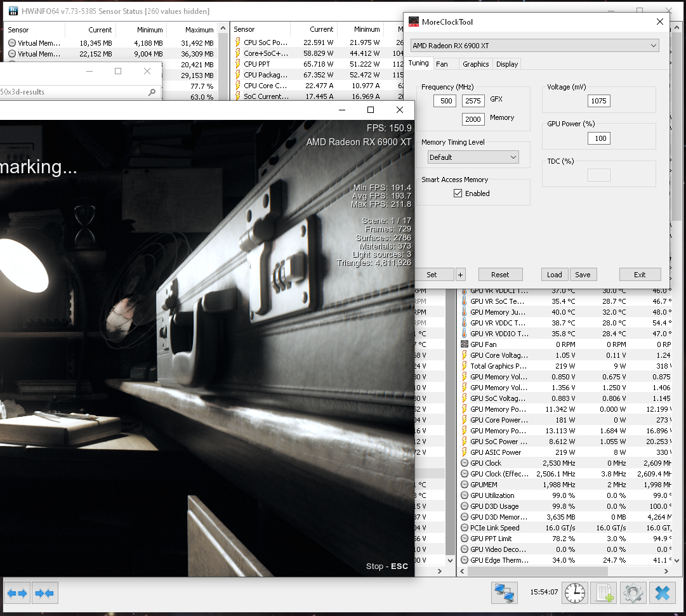Select the GPU Edge Thermal row
Screen dimensions: 686x616
click(565, 560)
